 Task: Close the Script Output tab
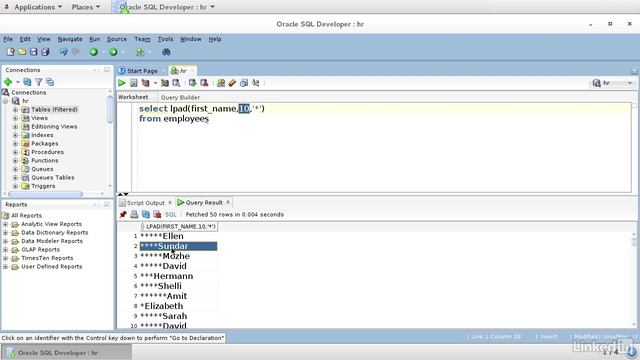[170, 202]
